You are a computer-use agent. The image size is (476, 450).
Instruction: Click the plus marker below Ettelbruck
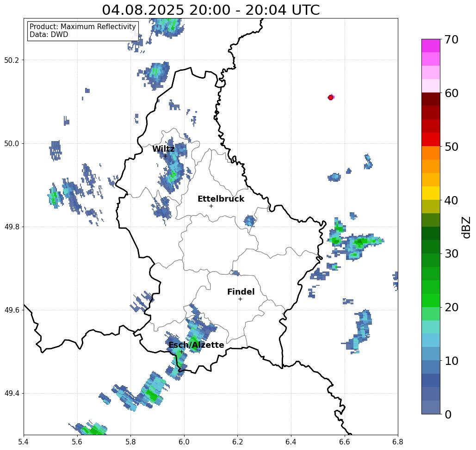point(211,206)
